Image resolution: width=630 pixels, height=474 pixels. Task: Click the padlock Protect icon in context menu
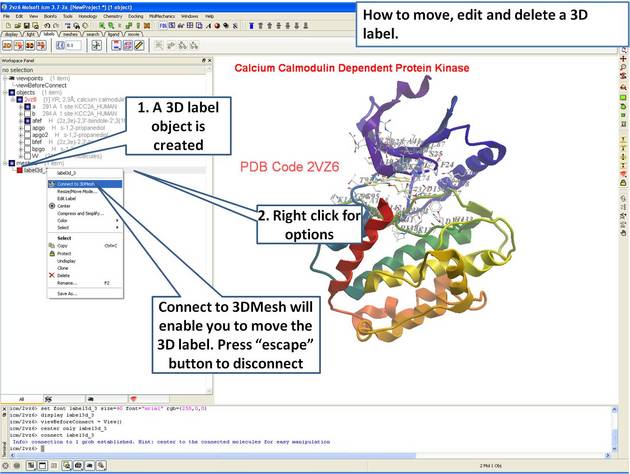pyautogui.click(x=51, y=254)
